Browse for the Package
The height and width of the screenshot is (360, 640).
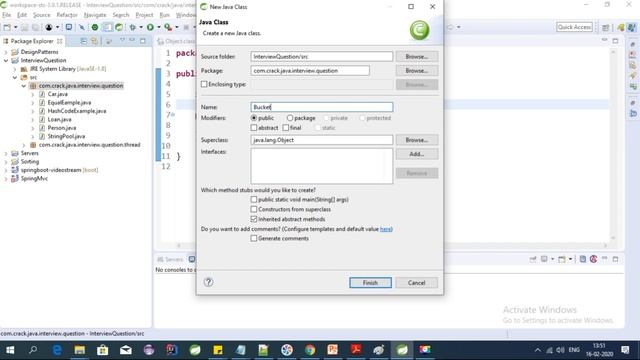coord(417,71)
